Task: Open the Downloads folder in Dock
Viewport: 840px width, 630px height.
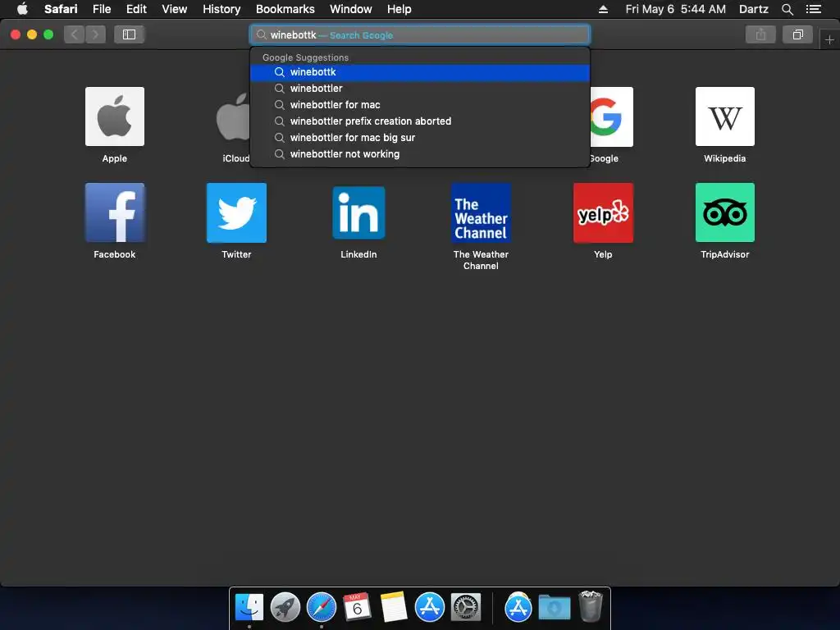Action: 555,608
